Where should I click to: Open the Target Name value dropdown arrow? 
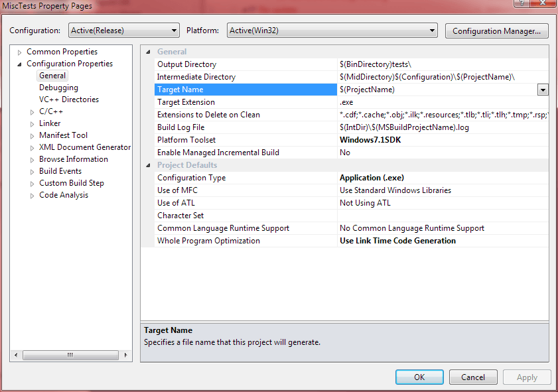[x=542, y=90]
